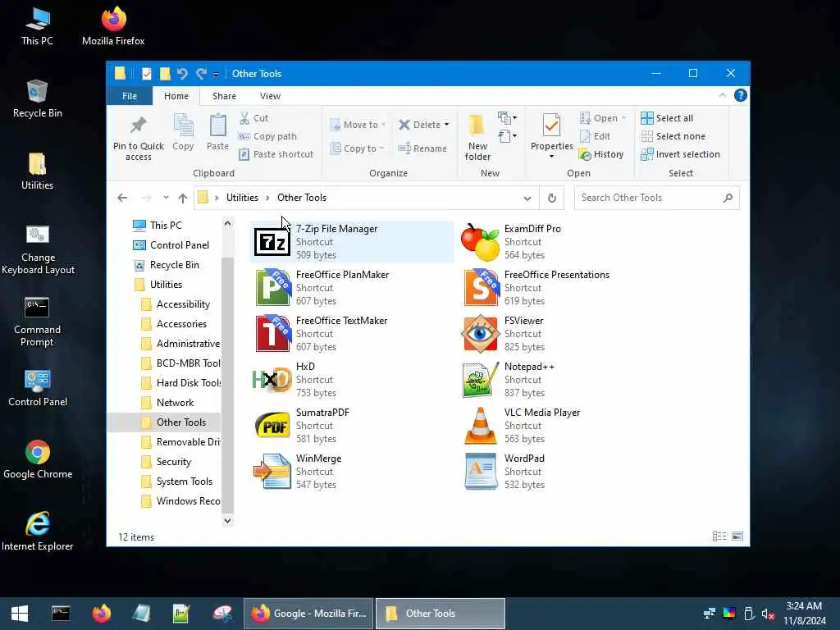
Task: Expand the New item dropdown in ribbon
Action: (x=507, y=117)
